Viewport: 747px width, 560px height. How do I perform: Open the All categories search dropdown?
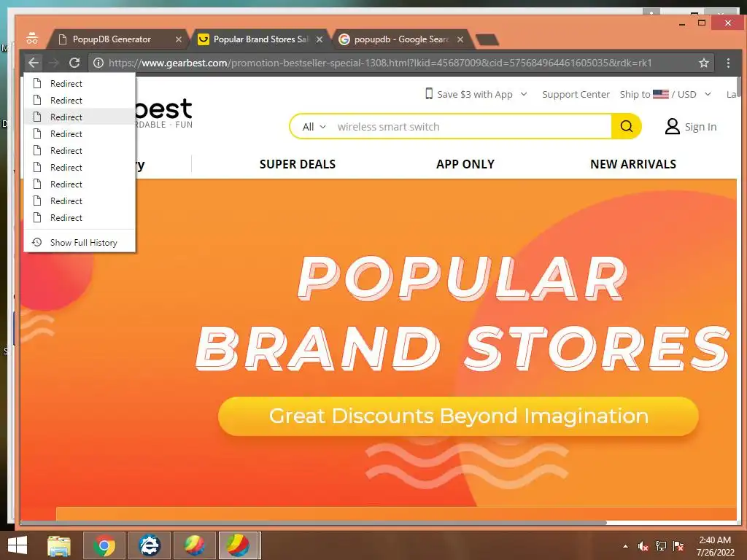pos(314,127)
